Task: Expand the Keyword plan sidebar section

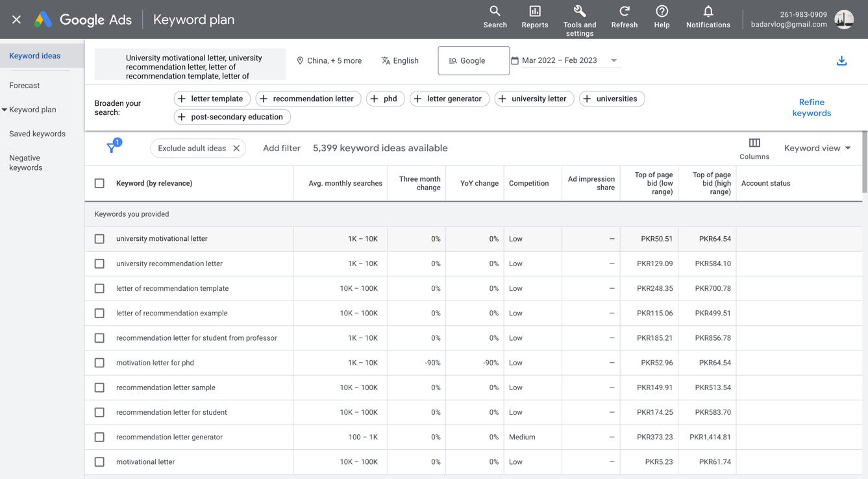Action: click(29, 110)
